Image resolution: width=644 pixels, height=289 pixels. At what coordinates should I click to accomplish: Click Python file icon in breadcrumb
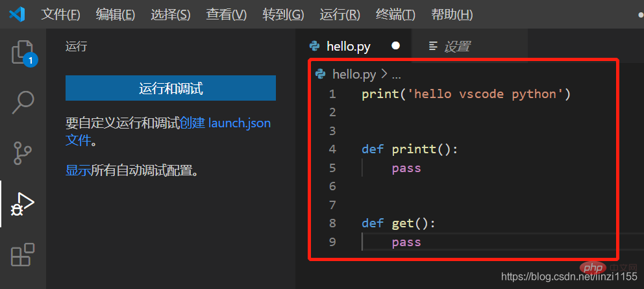coord(320,74)
